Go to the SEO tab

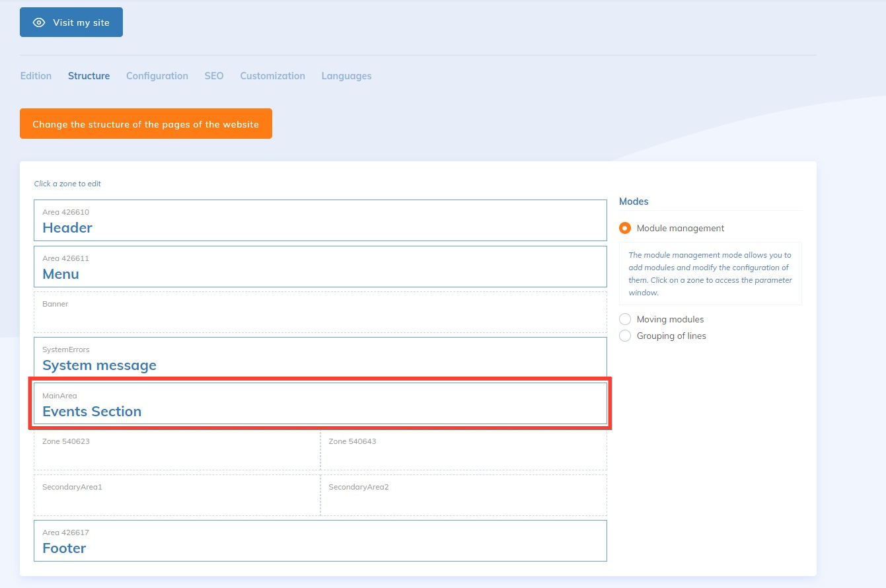click(x=214, y=76)
